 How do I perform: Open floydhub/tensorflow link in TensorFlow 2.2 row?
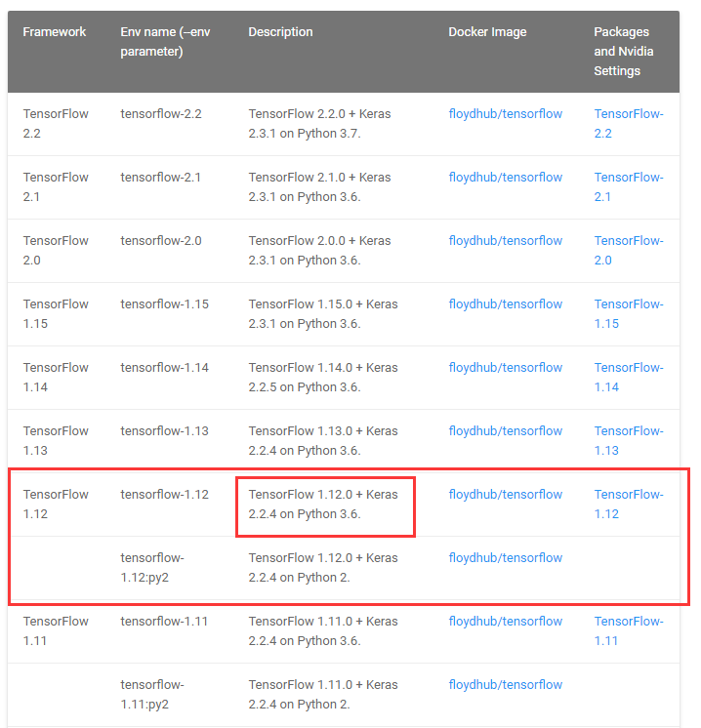pyautogui.click(x=506, y=114)
